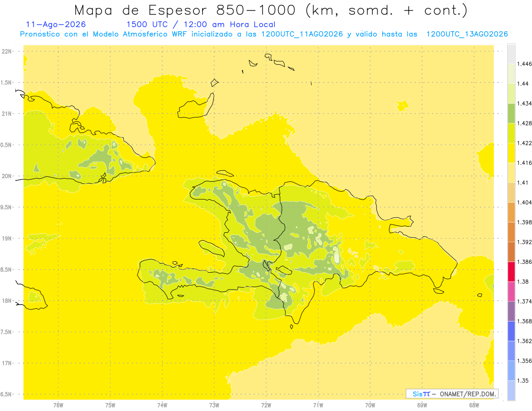Click the legend value 1.374
Viewport: 532px width, 411px height.
tap(524, 301)
